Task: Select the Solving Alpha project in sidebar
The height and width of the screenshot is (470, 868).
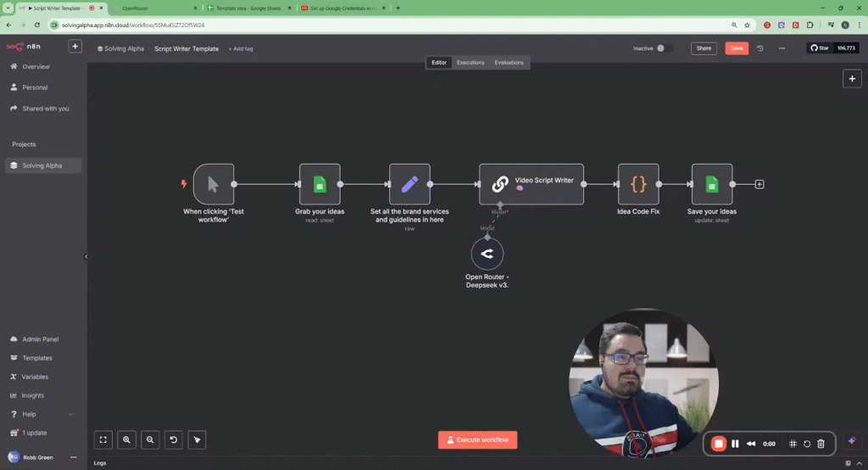Action: tap(43, 165)
